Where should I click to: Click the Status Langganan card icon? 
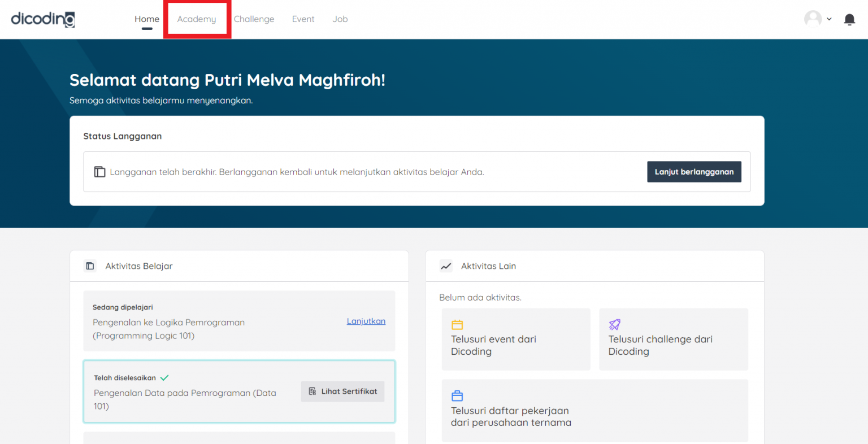[x=99, y=172]
